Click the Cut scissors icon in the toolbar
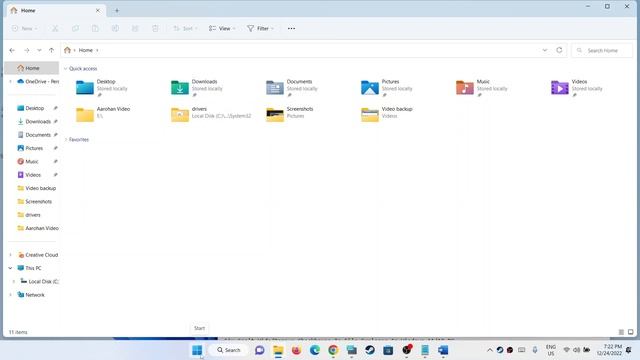640x360 pixels. pyautogui.click(x=55, y=29)
